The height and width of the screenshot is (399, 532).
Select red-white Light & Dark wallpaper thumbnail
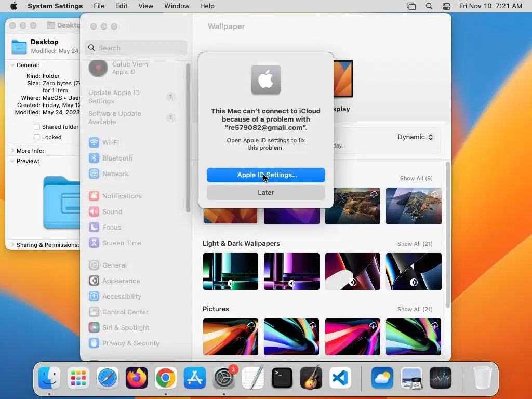pos(353,271)
